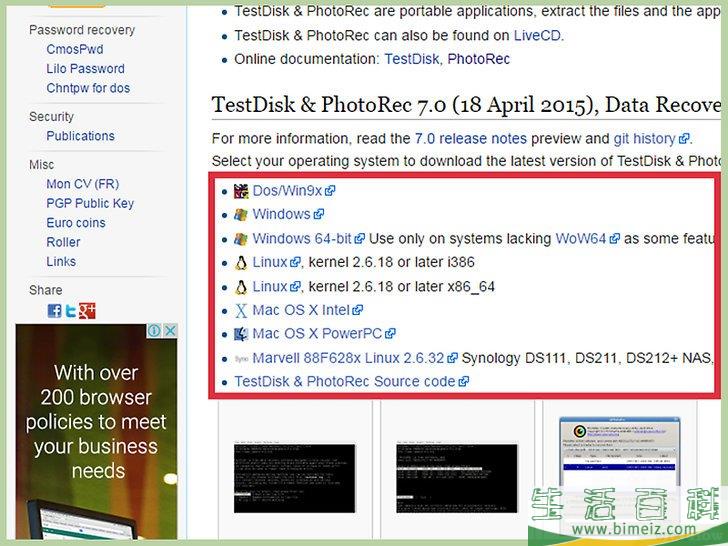Open the git history link
This screenshot has width=728, height=546.
tap(644, 139)
